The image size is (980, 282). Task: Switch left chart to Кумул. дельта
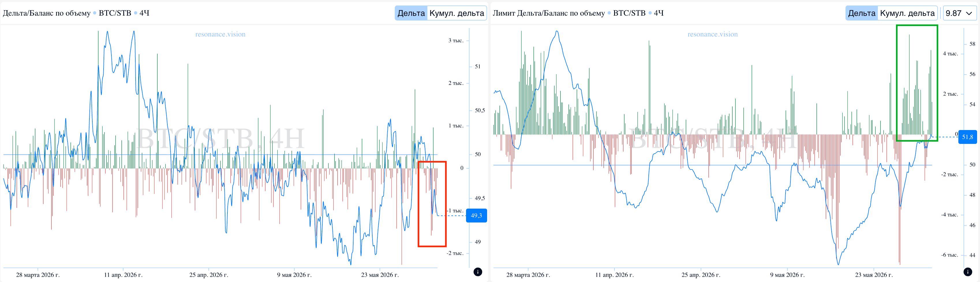(x=457, y=13)
